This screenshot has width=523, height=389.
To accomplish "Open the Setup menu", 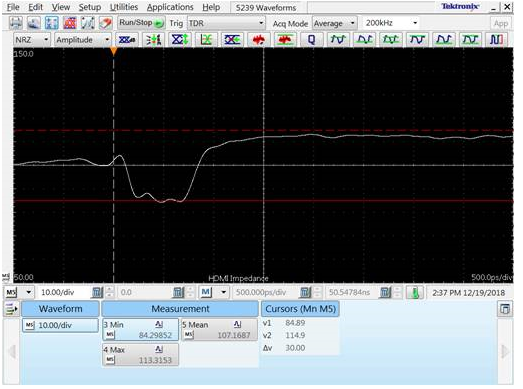I will 90,7.
